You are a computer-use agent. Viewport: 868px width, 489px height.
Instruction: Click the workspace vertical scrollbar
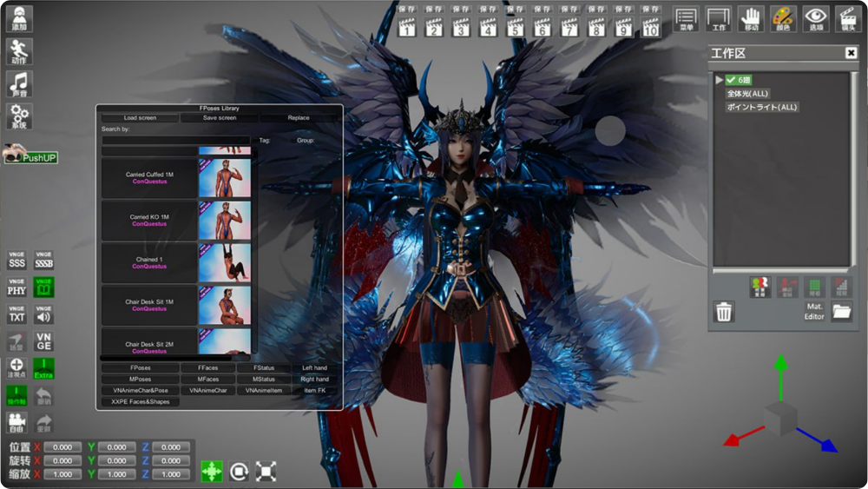click(x=854, y=169)
